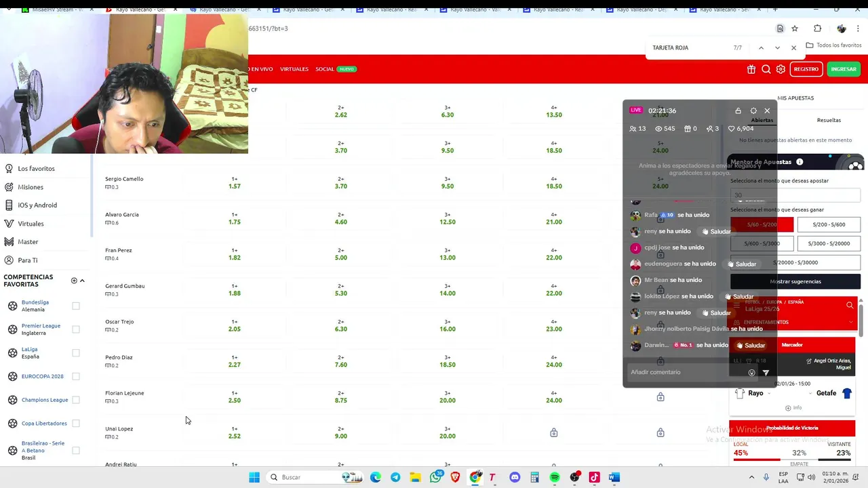
Task: Open the gift box promotions icon
Action: coord(751,69)
